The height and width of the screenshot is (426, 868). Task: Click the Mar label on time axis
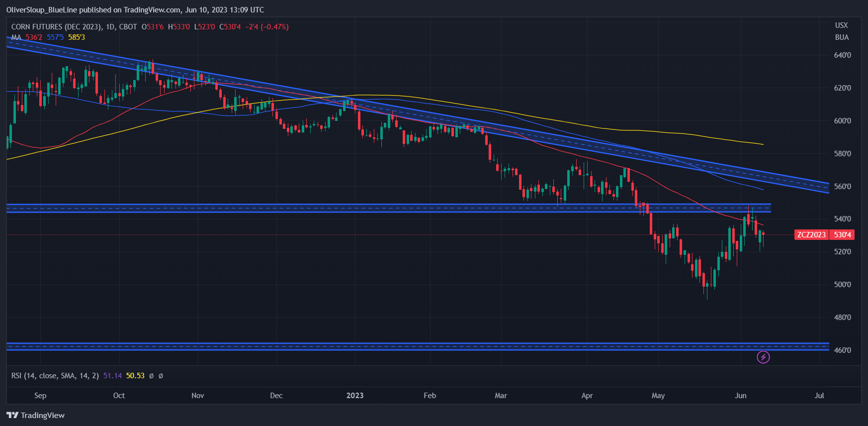[501, 396]
